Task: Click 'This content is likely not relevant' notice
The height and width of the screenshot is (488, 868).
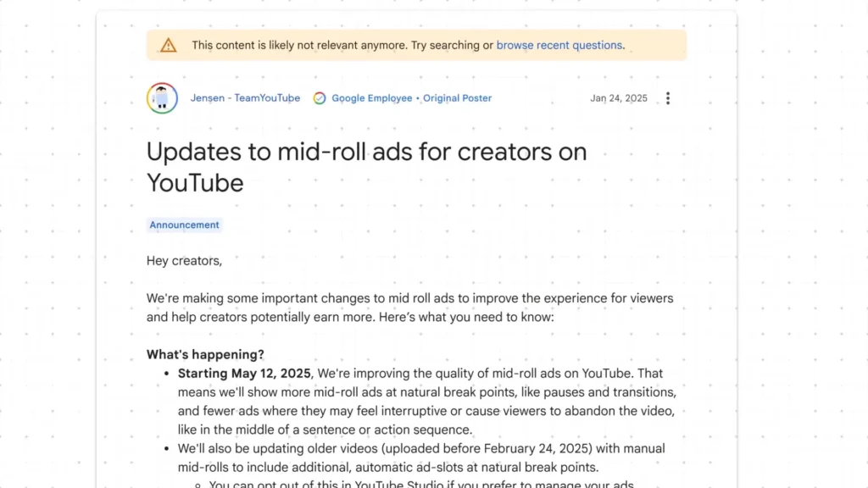Action: [299, 45]
